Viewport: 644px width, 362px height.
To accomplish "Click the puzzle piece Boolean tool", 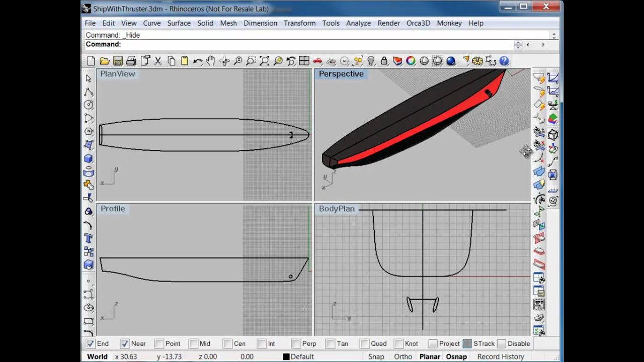I will (89, 185).
